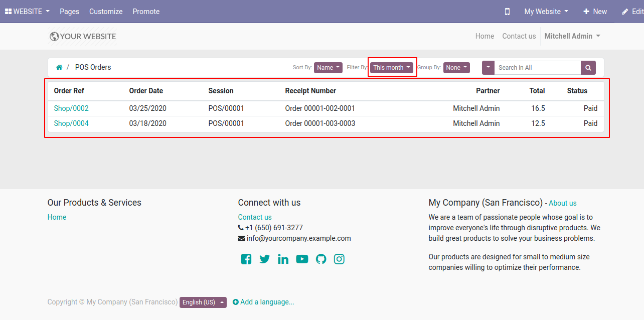The image size is (644, 320).
Task: Click the Order Ref column header
Action: point(69,91)
